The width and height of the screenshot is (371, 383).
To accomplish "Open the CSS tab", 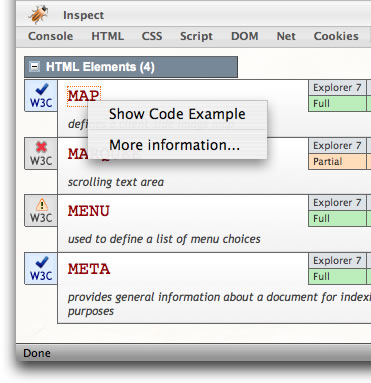I will click(152, 36).
